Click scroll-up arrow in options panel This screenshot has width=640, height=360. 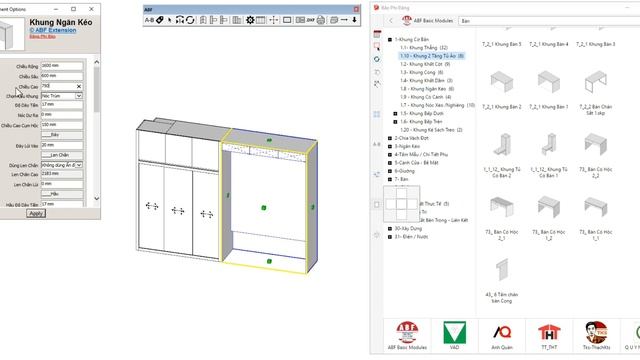(x=96, y=62)
